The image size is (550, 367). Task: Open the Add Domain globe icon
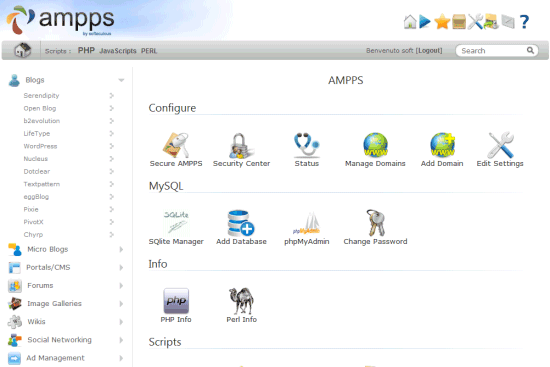click(442, 145)
